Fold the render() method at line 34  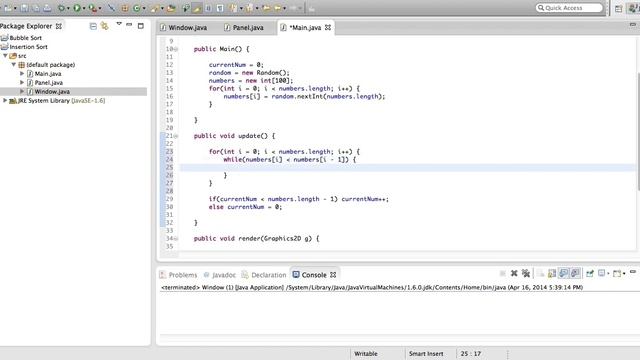coord(176,238)
